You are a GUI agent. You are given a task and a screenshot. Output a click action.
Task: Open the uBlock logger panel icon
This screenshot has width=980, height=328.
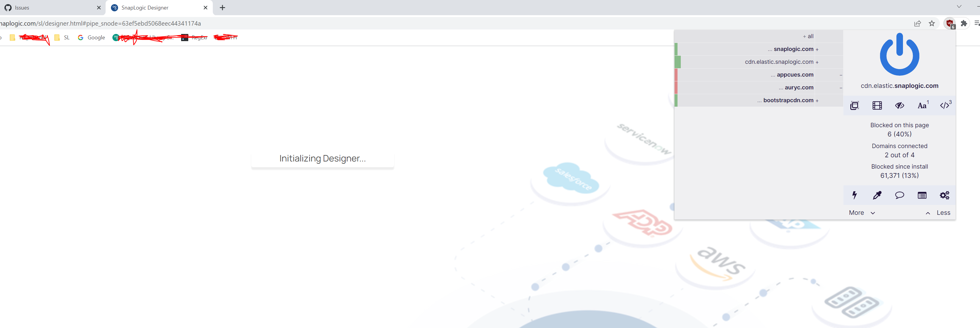[x=922, y=195]
